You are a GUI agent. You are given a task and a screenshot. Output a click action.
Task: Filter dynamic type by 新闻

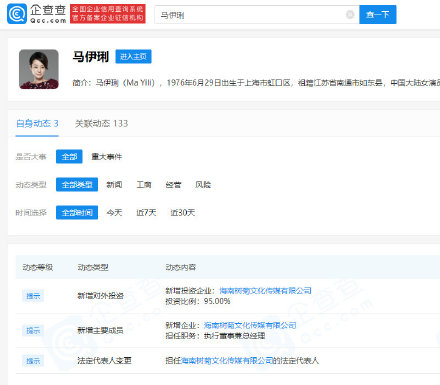(x=114, y=185)
